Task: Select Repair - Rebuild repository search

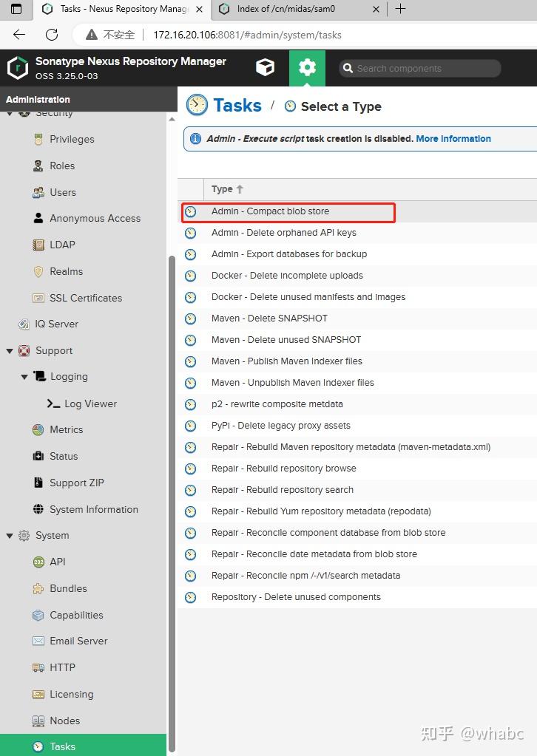Action: point(357,490)
